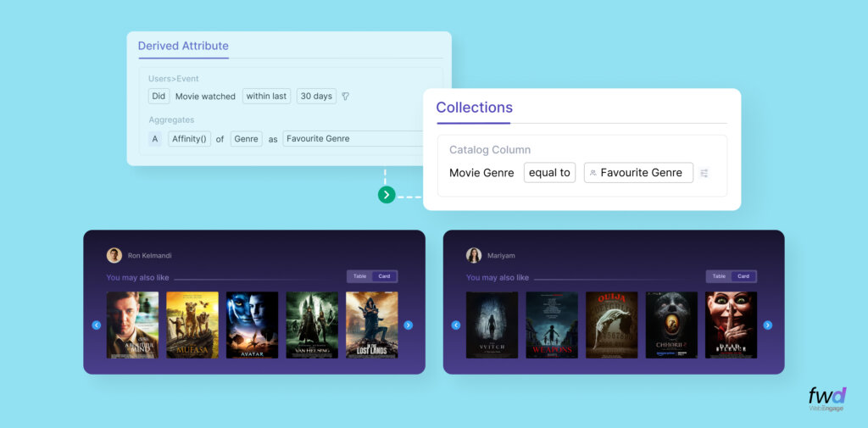
Task: Open the 'within last' condition dropdown
Action: (266, 97)
